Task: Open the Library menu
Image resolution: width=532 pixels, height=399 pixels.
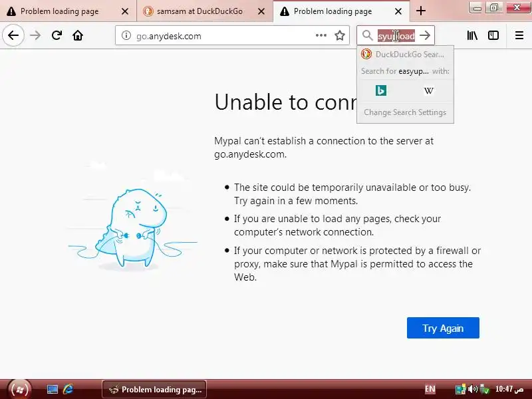Action: click(x=472, y=35)
